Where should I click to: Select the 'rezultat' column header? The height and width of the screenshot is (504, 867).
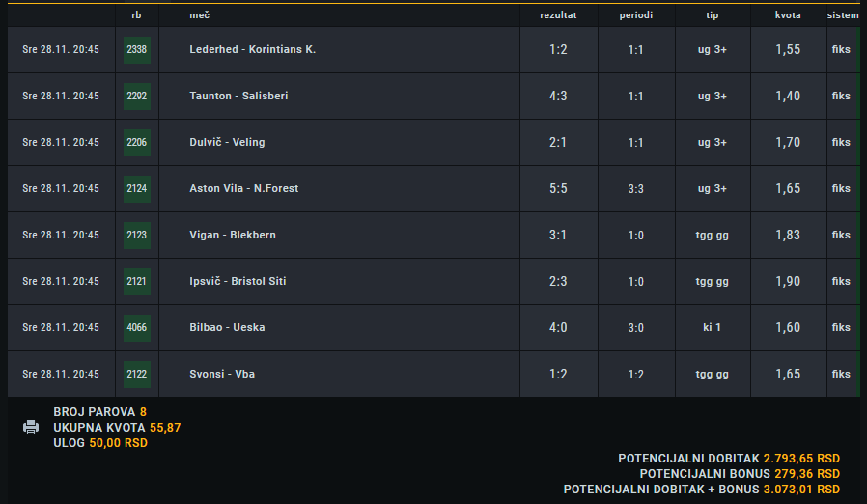tap(558, 15)
